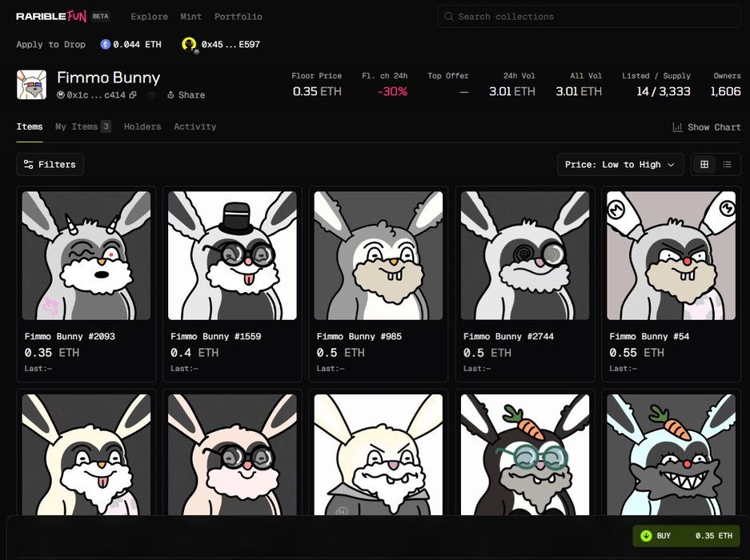Click the search magnifier icon
The height and width of the screenshot is (560, 750).
click(449, 16)
